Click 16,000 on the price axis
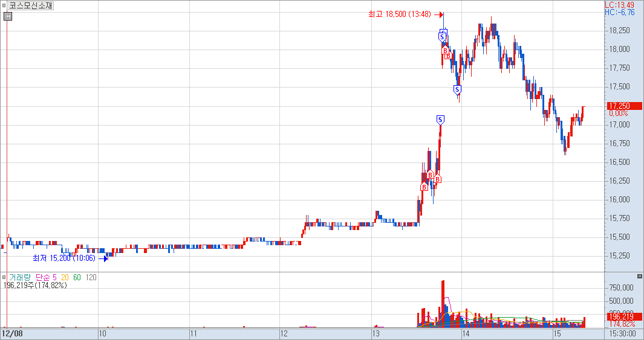Screen dimensions: 644x340 coord(619,200)
